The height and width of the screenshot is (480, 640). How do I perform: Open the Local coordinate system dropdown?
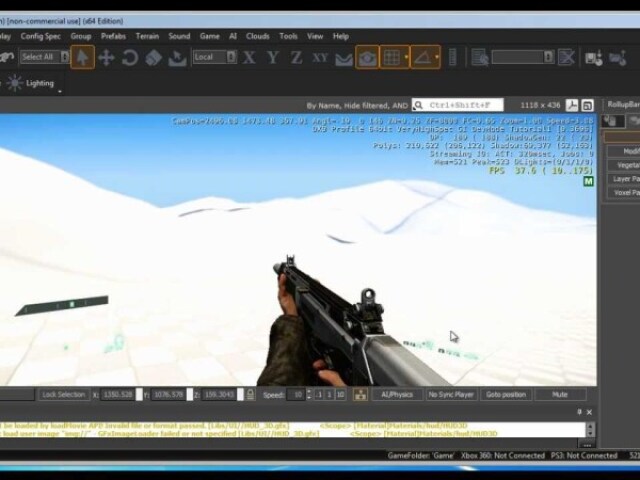point(231,57)
